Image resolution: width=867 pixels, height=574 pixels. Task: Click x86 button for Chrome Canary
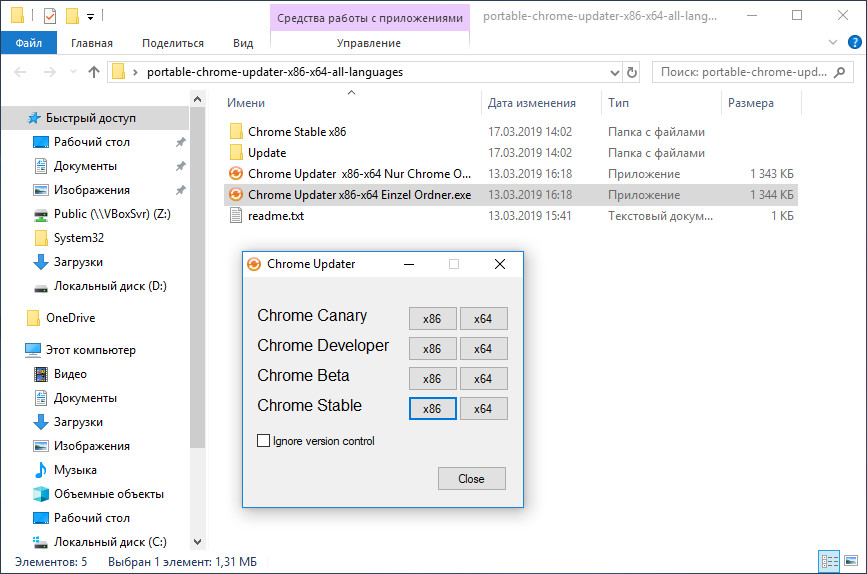[432, 319]
